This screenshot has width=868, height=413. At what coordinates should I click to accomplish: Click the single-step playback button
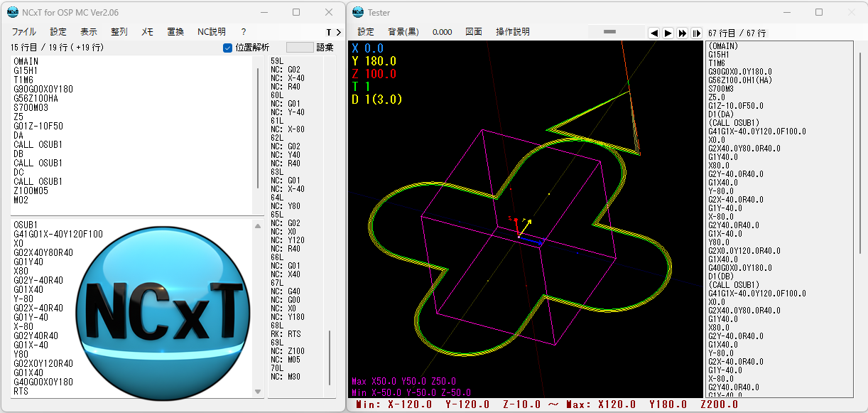[x=696, y=33]
